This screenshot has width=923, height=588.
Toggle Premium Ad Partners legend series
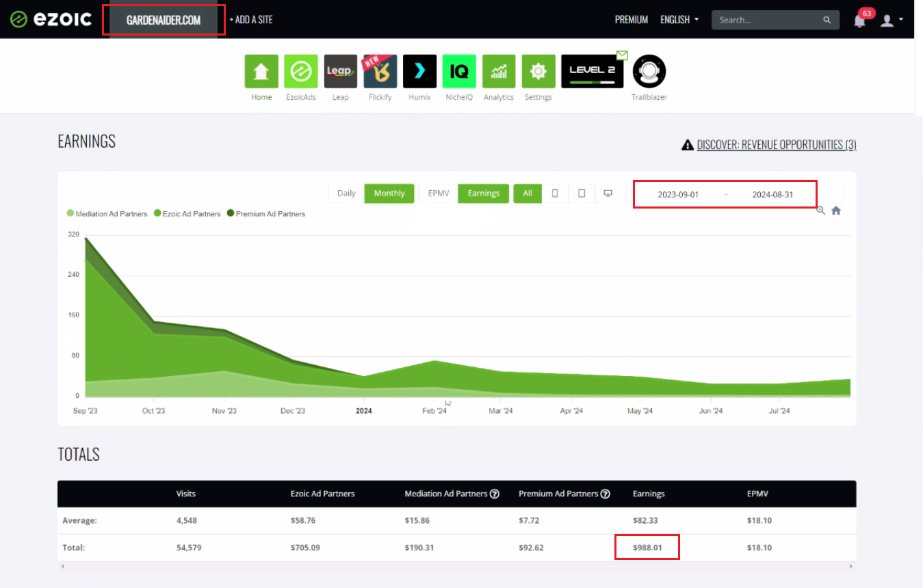(x=266, y=214)
